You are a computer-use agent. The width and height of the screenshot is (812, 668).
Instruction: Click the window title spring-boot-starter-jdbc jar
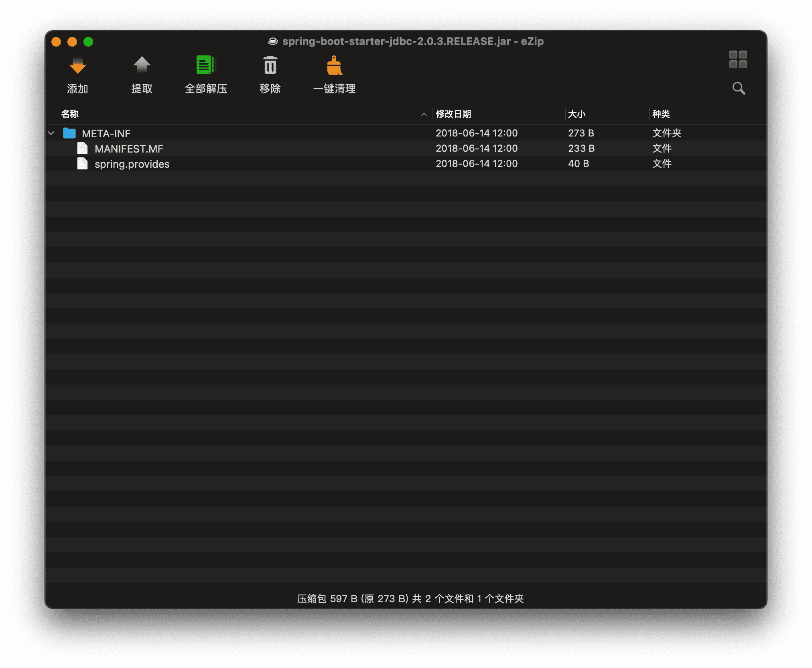412,41
